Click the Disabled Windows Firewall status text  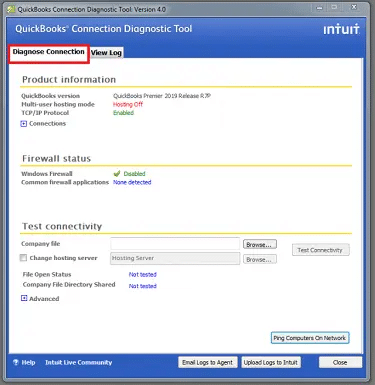[x=134, y=174]
